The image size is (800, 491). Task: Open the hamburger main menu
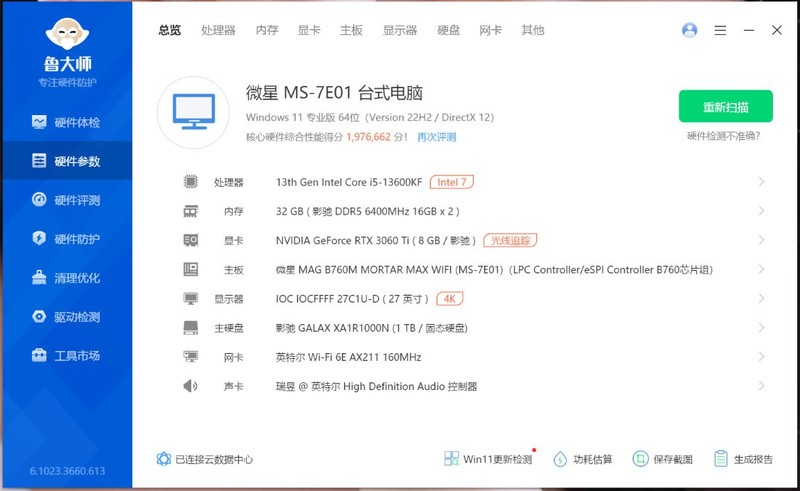pyautogui.click(x=720, y=30)
